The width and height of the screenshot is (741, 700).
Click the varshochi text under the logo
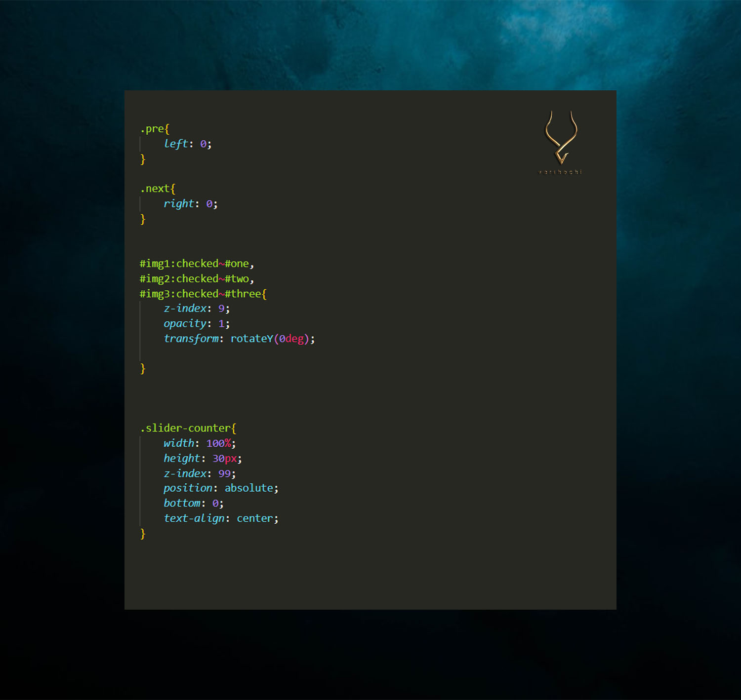(x=560, y=172)
